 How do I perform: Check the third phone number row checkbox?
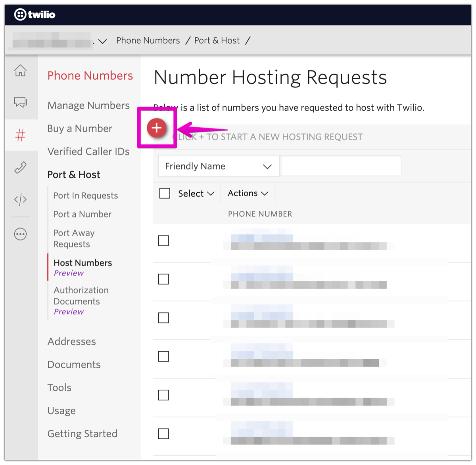click(x=163, y=318)
